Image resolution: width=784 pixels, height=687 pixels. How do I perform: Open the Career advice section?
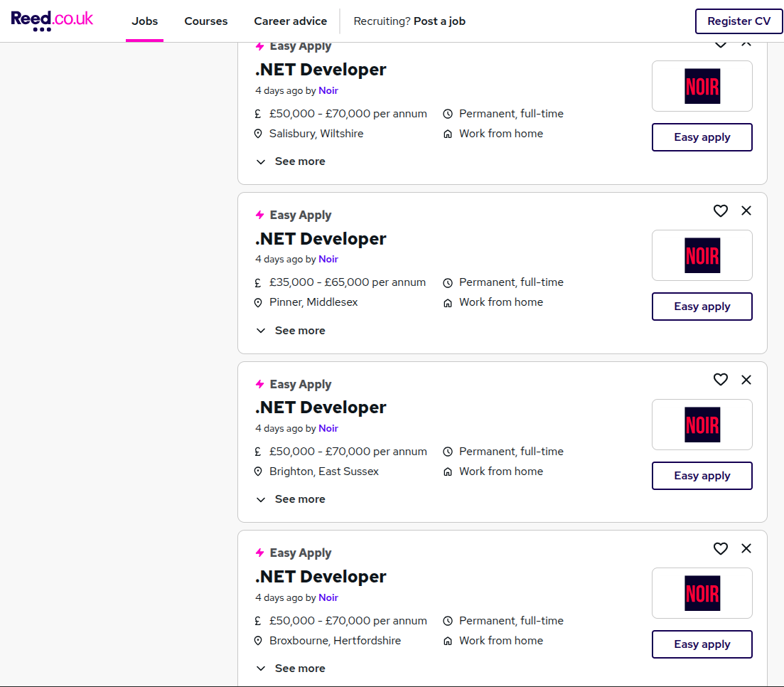click(290, 21)
